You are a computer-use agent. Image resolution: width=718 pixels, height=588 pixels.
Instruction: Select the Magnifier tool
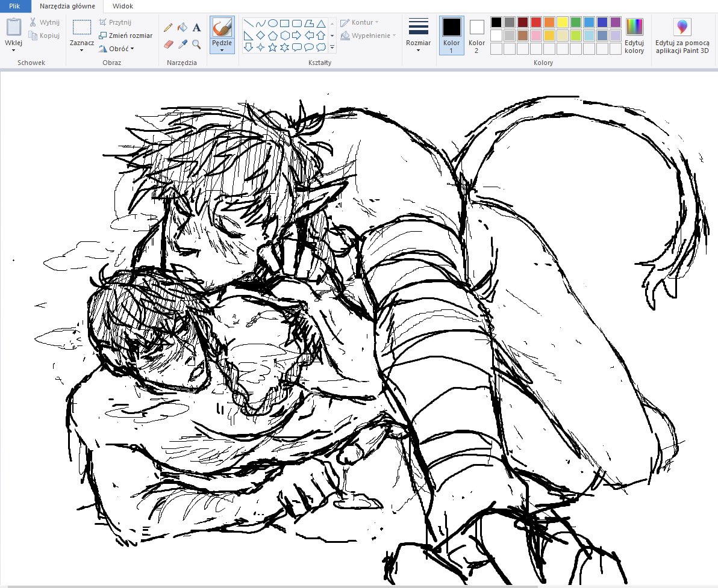196,45
